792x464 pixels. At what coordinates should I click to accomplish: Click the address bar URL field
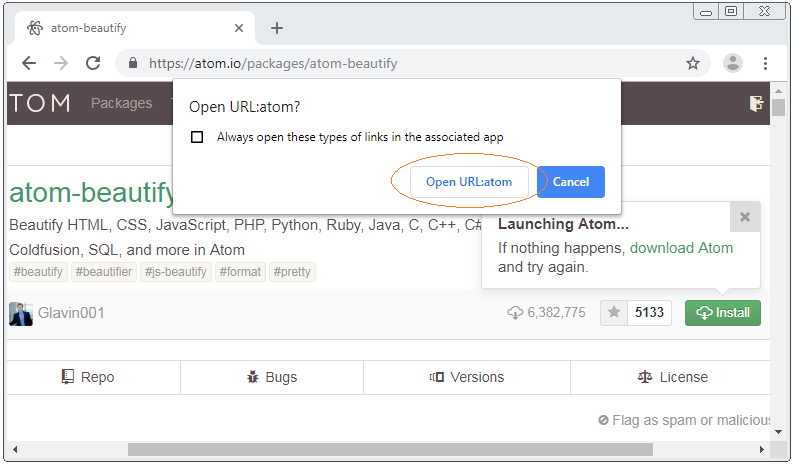pos(414,63)
